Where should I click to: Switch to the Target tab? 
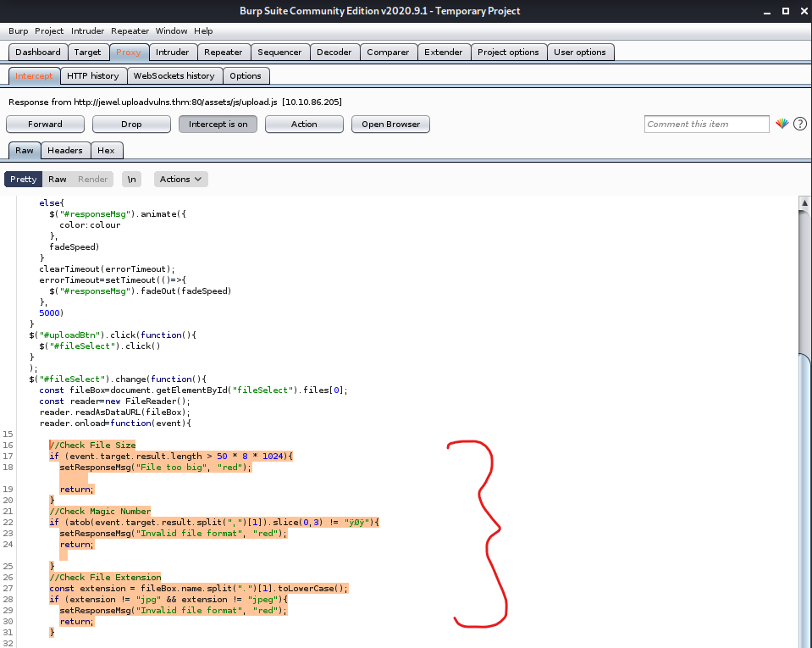87,53
